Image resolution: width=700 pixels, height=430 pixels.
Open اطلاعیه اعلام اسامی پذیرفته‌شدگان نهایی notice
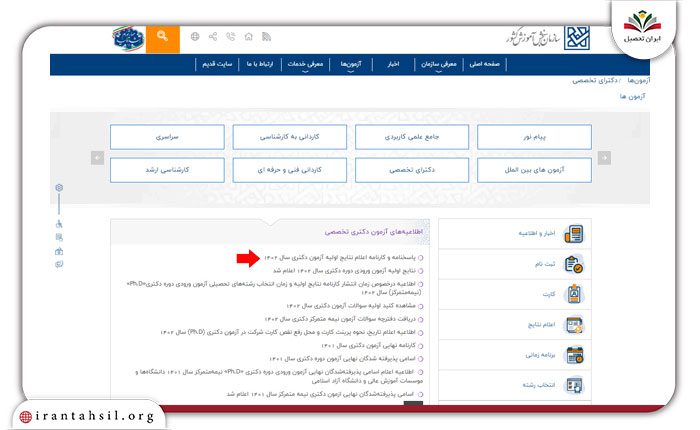tap(279, 376)
